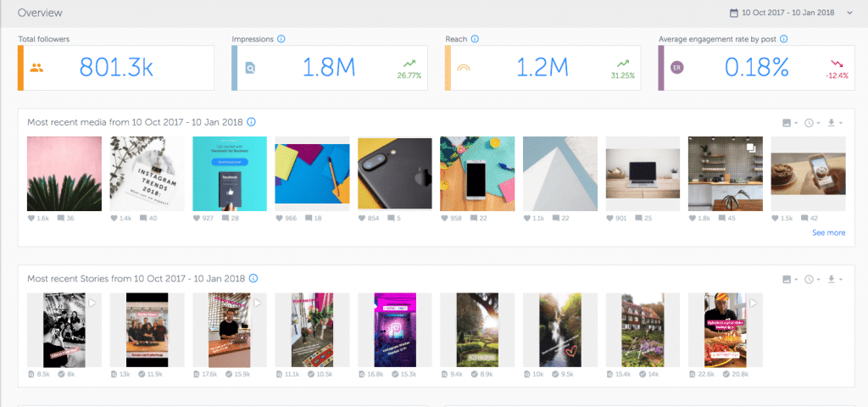868x407 pixels.
Task: Expand the clock sort dropdown for Stories
Action: coord(812,279)
